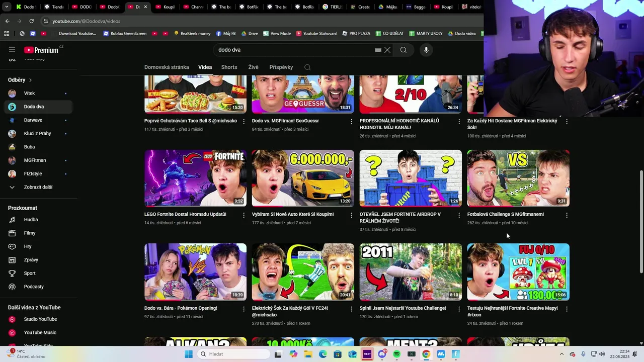Select the Videa channel tab
Image resolution: width=644 pixels, height=362 pixels.
[x=205, y=67]
